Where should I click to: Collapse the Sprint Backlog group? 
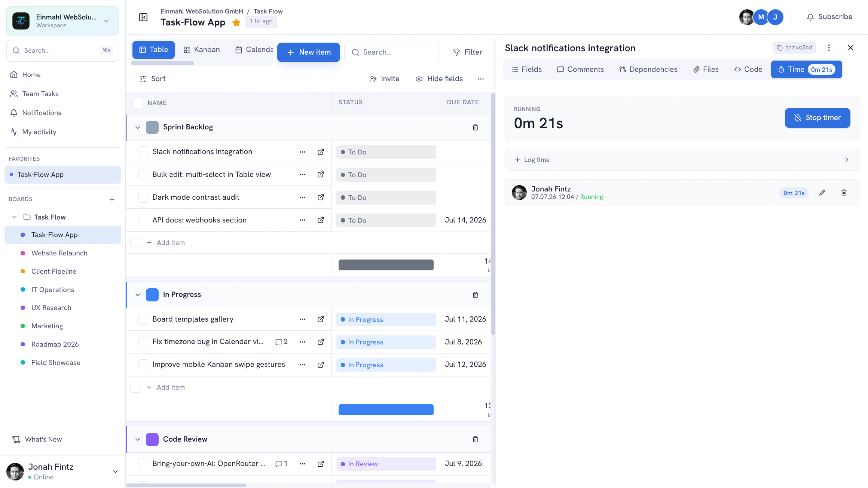pyautogui.click(x=138, y=127)
